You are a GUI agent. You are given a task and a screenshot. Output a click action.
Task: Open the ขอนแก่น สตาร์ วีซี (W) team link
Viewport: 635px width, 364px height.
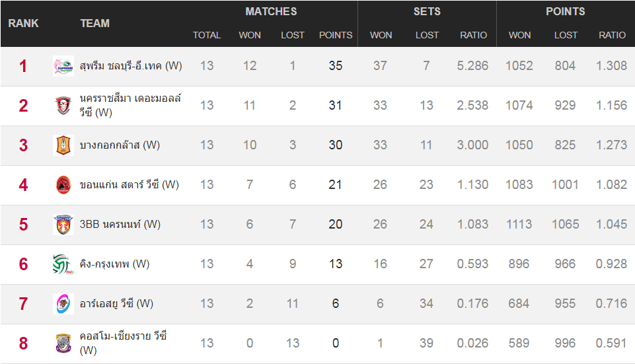click(x=130, y=184)
